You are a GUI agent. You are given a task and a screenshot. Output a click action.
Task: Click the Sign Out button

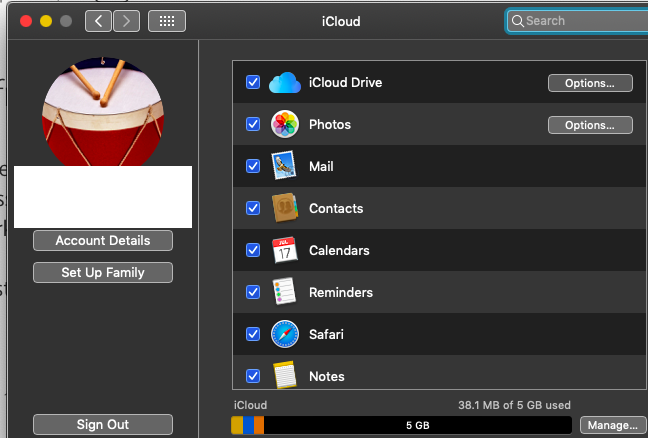point(103,424)
